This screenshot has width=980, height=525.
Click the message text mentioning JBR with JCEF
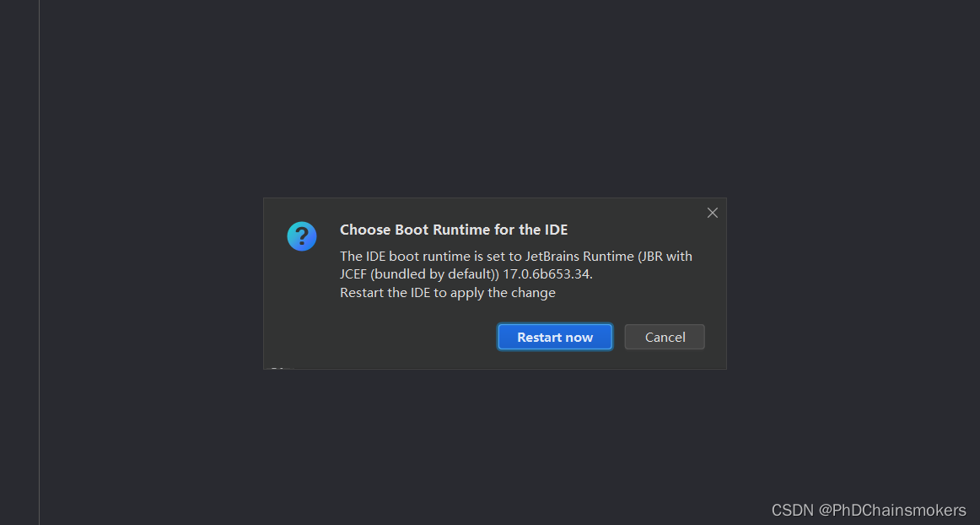tap(514, 257)
